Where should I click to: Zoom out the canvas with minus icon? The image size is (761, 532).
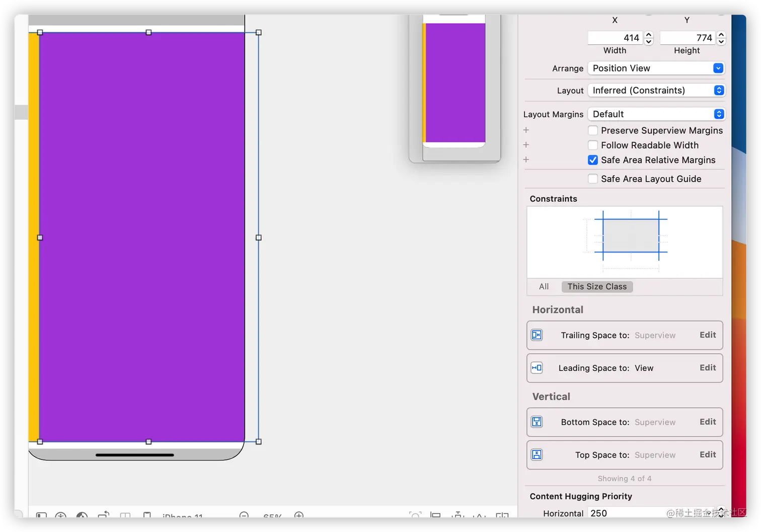[244, 515]
